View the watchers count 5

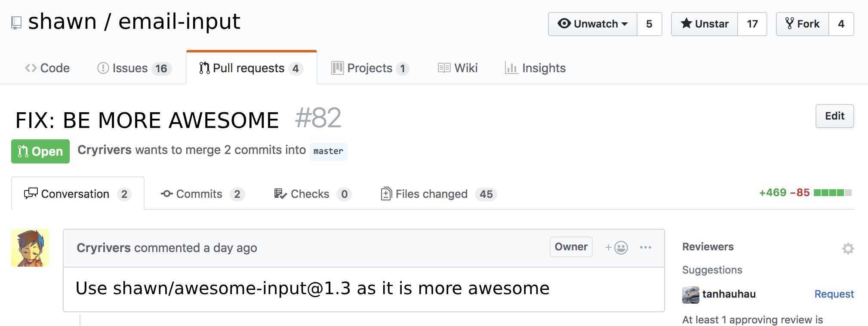(649, 24)
